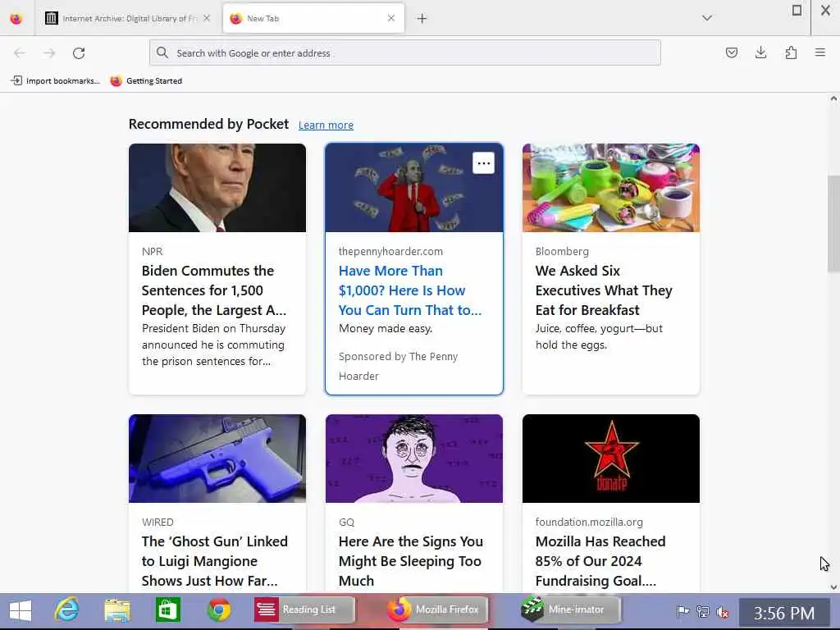The image size is (840, 630).
Task: Click the Firefox View icon in tab bar
Action: 16,19
